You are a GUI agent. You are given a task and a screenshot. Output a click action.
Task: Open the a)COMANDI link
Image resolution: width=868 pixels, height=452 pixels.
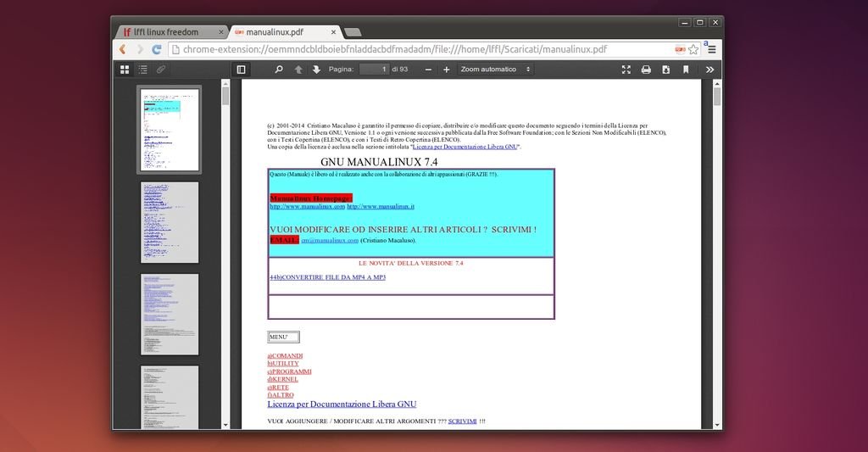coord(285,355)
